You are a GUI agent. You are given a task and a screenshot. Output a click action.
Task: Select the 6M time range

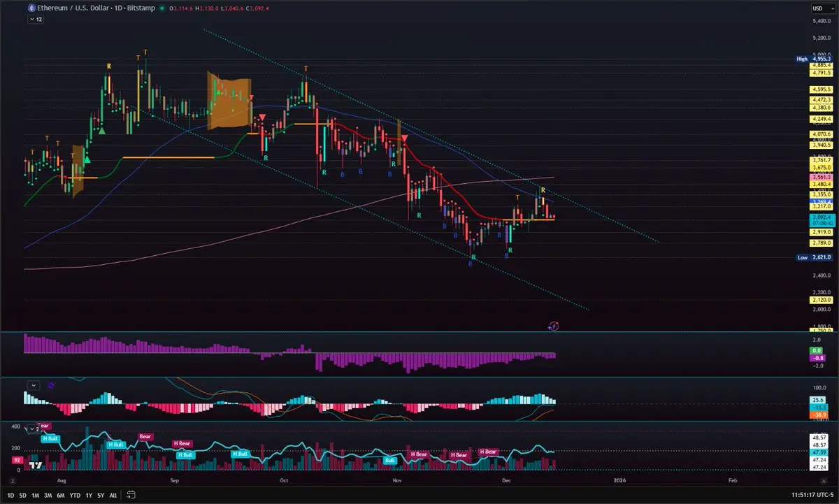tap(61, 495)
